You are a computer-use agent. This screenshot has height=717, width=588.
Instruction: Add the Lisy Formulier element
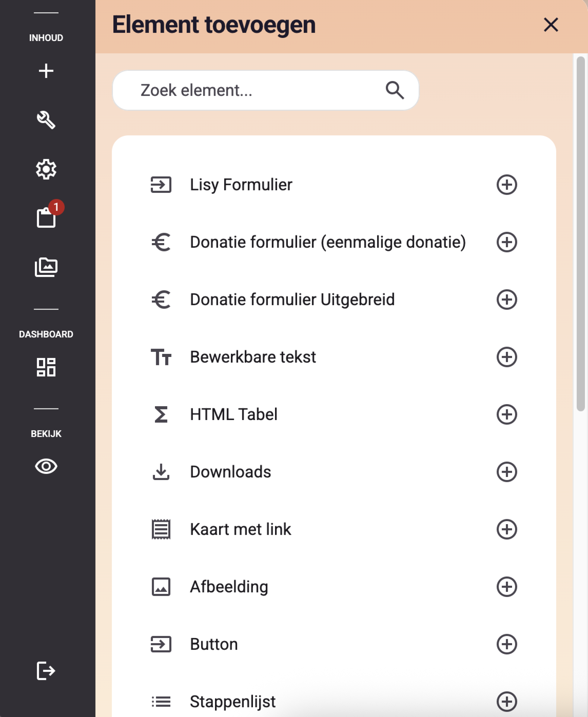point(507,185)
